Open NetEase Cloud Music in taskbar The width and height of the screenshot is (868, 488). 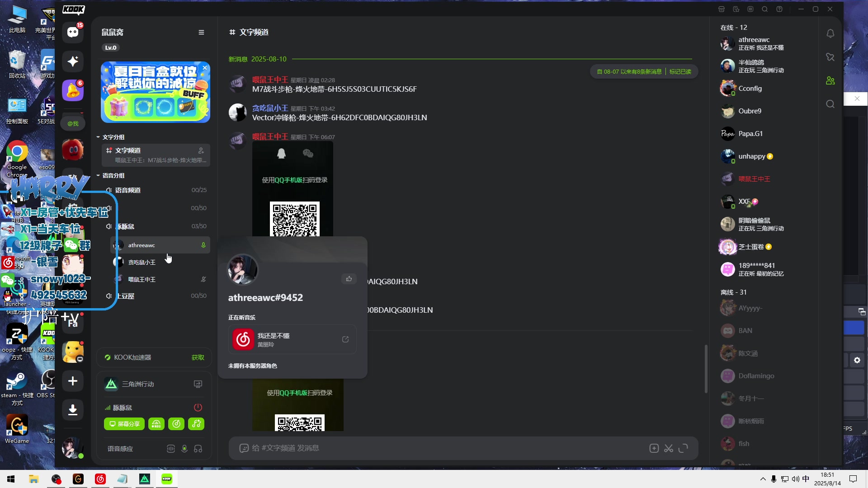coord(100,479)
